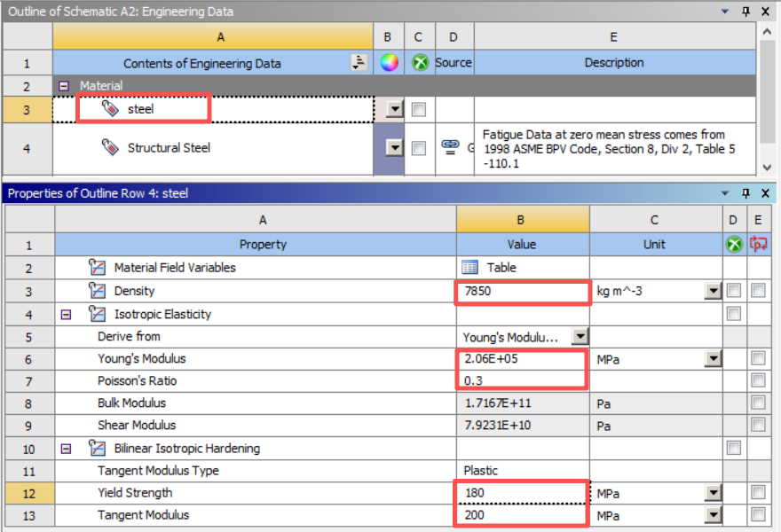The width and height of the screenshot is (781, 532).
Task: Toggle the Isotropic Elasticity suppress checkbox
Action: (734, 313)
